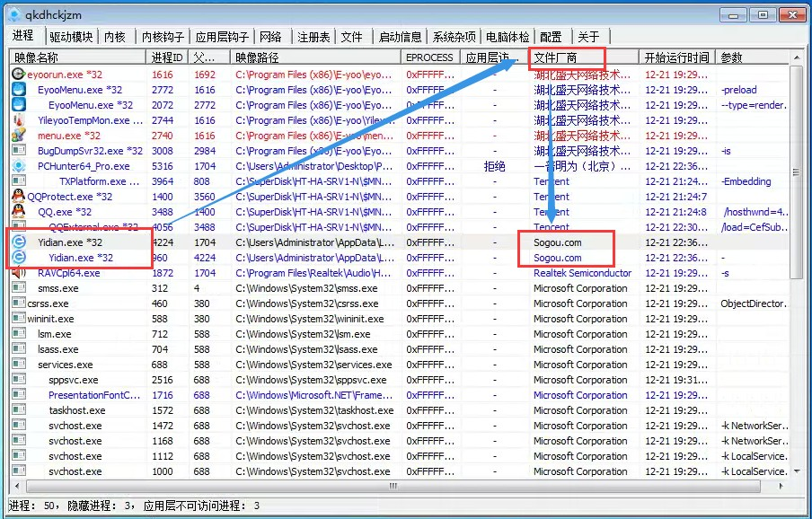Viewport: 812px width, 519px height.
Task: Open the 内核 tab
Action: pyautogui.click(x=115, y=37)
